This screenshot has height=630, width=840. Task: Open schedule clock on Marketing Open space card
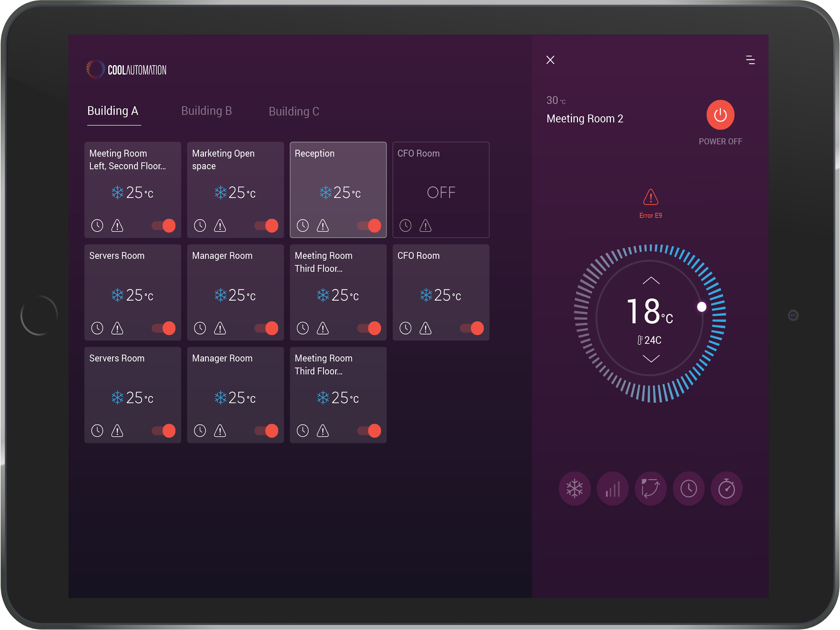click(x=200, y=226)
